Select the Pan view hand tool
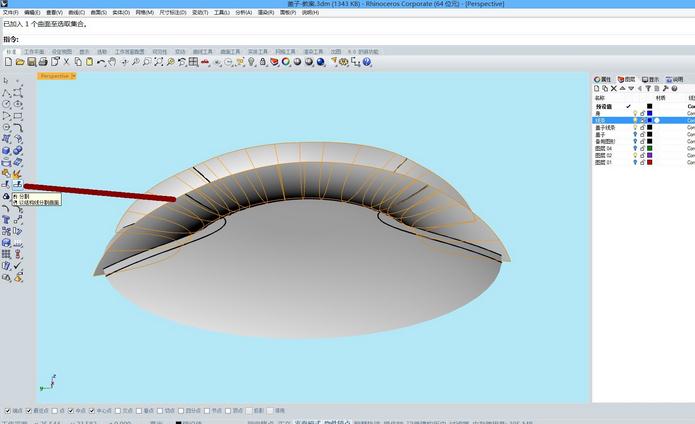 coord(111,62)
